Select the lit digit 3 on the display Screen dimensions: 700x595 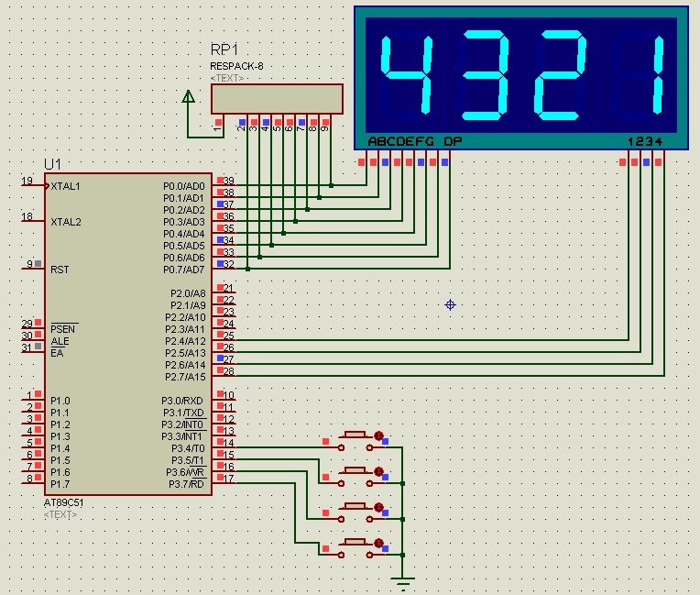pyautogui.click(x=486, y=75)
